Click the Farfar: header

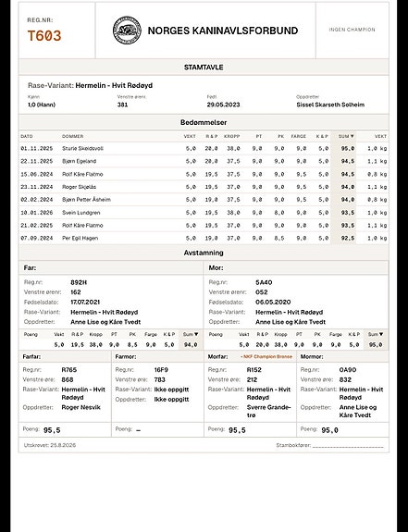click(x=31, y=356)
